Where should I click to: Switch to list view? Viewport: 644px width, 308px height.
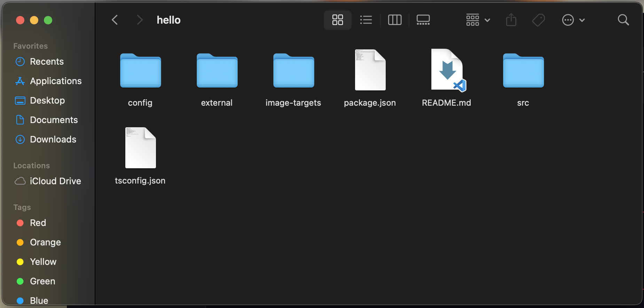coord(366,20)
